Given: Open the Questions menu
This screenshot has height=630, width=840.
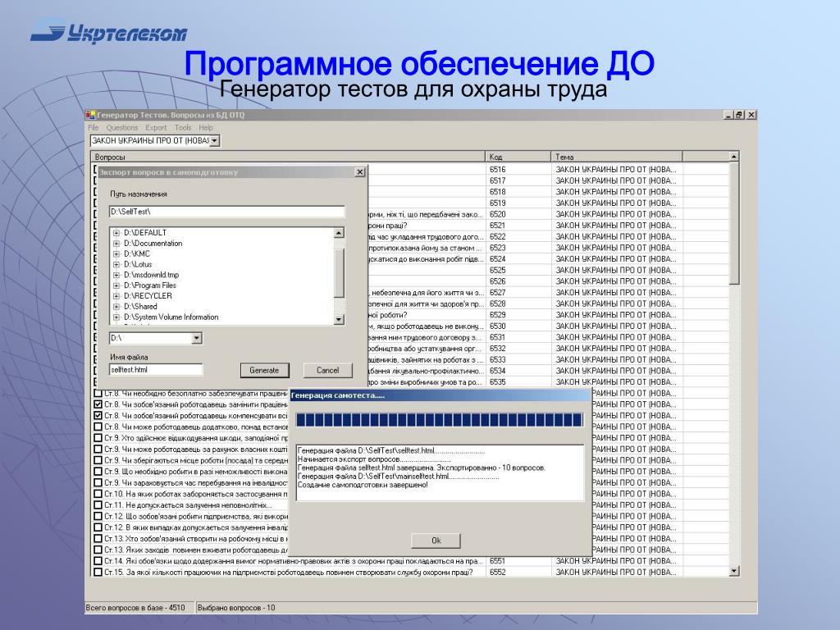Looking at the screenshot, I should (122, 127).
